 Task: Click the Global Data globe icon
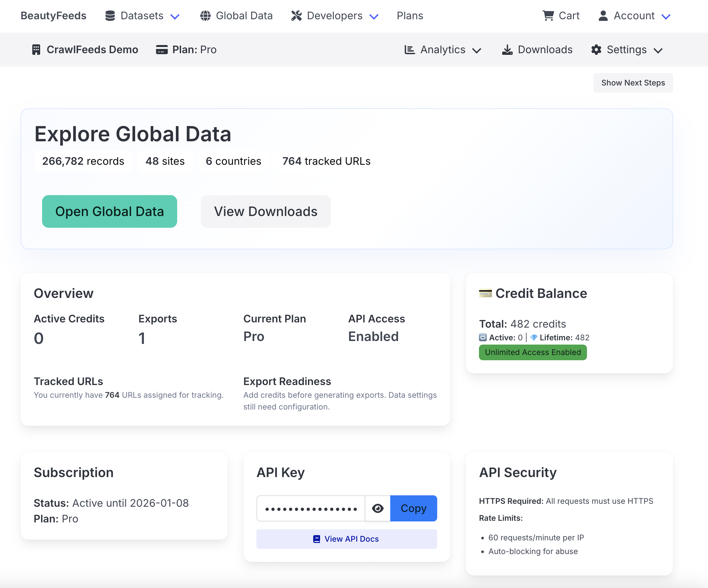pyautogui.click(x=205, y=16)
